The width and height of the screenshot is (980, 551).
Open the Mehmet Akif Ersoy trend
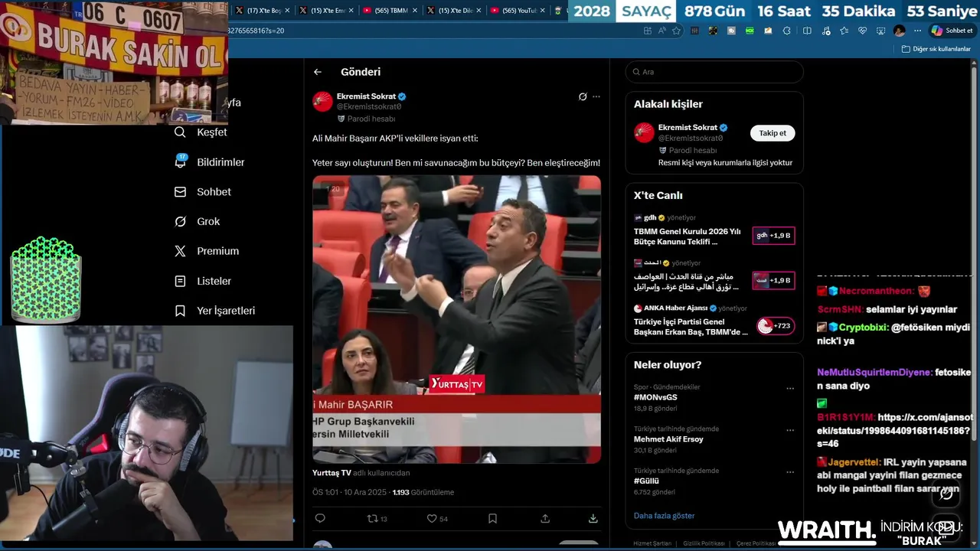668,439
